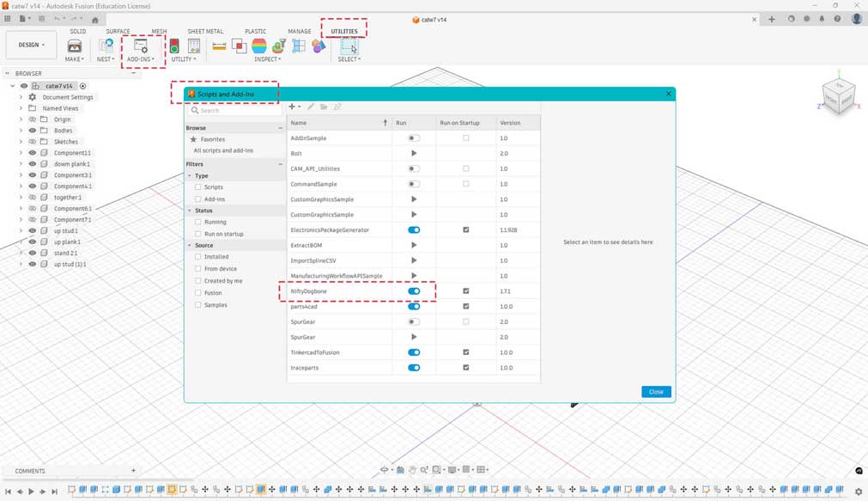Toggle ElectronicsPackageGenerator run switch
Image resolution: width=868 pixels, height=501 pixels.
[x=414, y=230]
